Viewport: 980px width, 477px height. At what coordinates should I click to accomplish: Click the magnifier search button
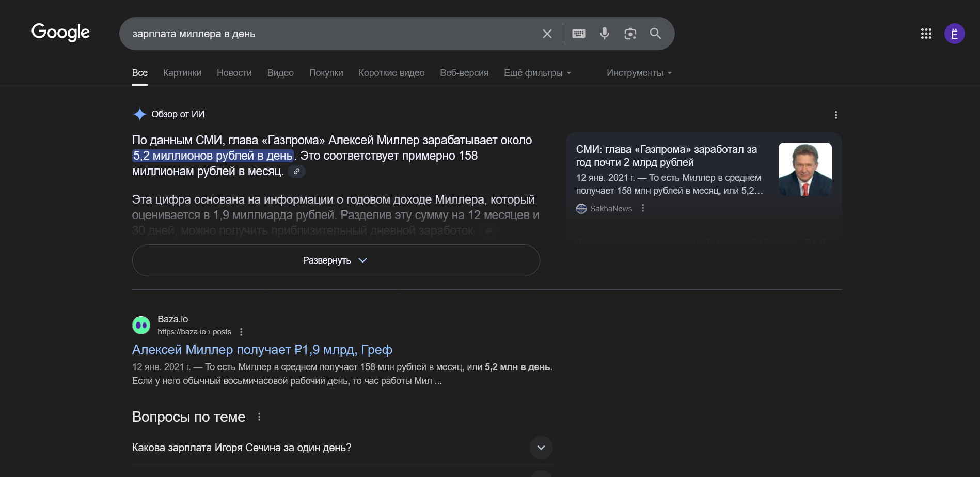click(x=655, y=34)
